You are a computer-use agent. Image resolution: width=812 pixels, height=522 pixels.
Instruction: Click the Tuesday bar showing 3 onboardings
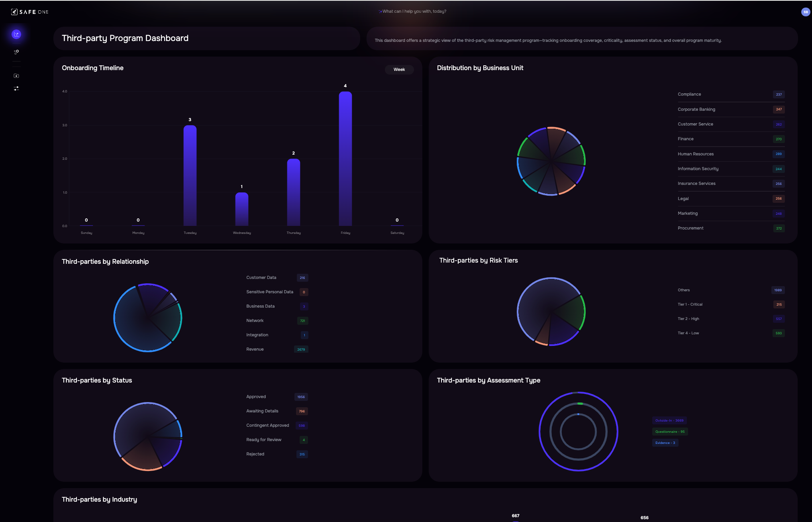(x=190, y=175)
